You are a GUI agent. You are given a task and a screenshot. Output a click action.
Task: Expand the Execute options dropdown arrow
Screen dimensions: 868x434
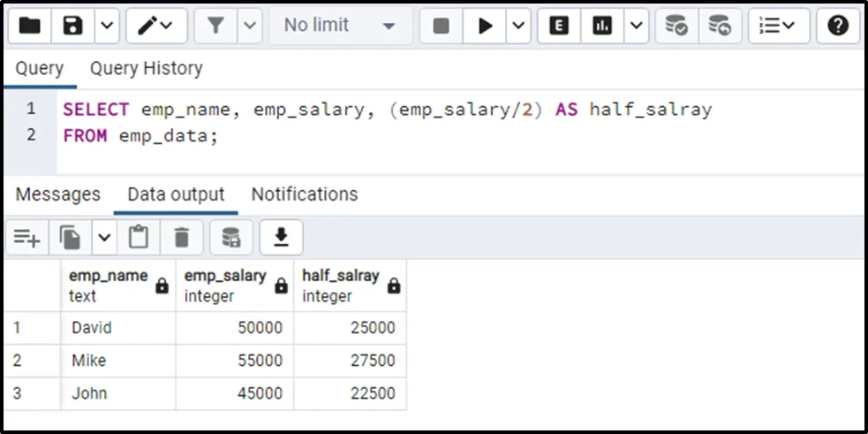pyautogui.click(x=517, y=26)
